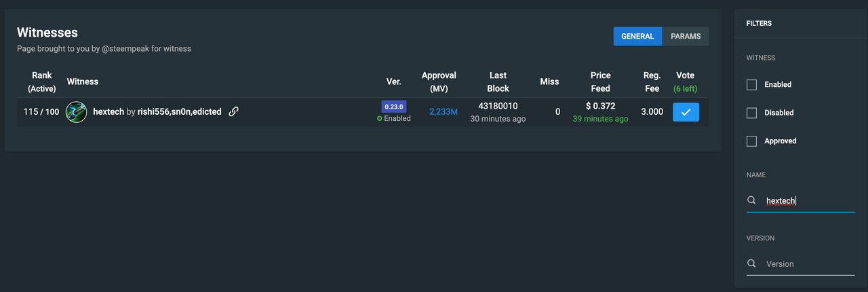Click the Price Feed column header
This screenshot has height=292, width=868.
click(600, 81)
